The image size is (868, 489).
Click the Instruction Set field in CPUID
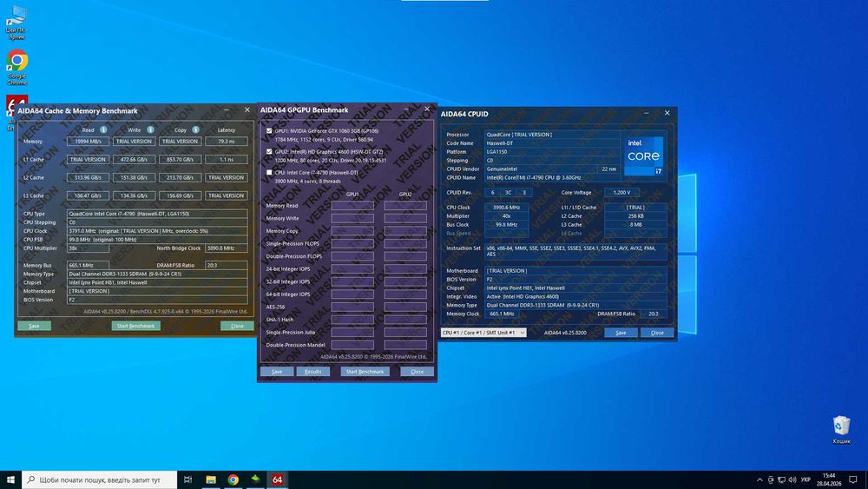(575, 251)
